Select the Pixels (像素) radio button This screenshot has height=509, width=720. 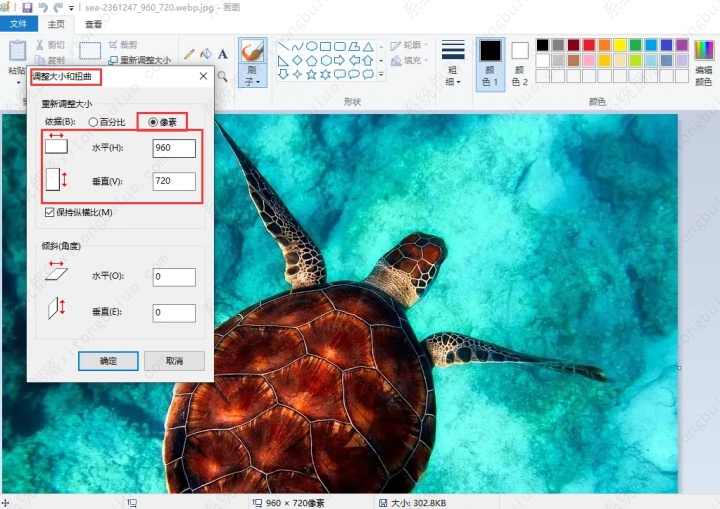(152, 122)
